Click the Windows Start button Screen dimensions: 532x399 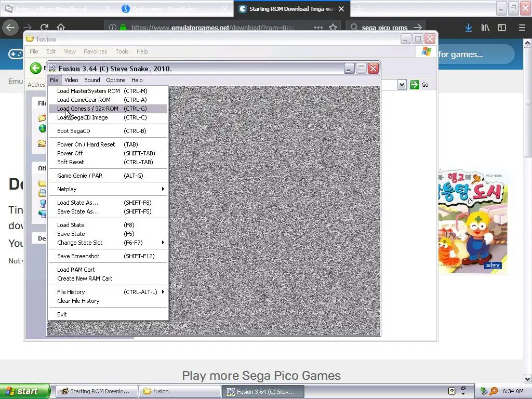tap(25, 391)
